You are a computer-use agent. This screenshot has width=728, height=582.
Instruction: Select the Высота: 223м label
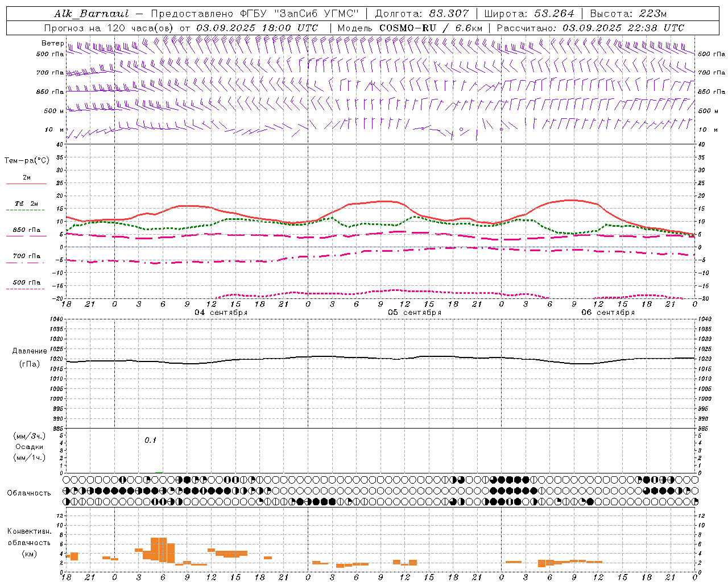pyautogui.click(x=628, y=14)
